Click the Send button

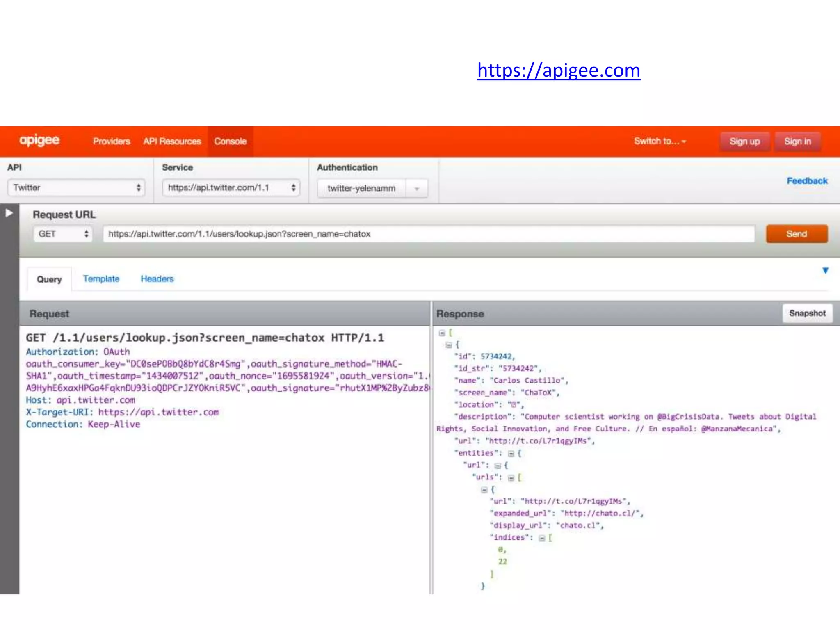point(797,234)
